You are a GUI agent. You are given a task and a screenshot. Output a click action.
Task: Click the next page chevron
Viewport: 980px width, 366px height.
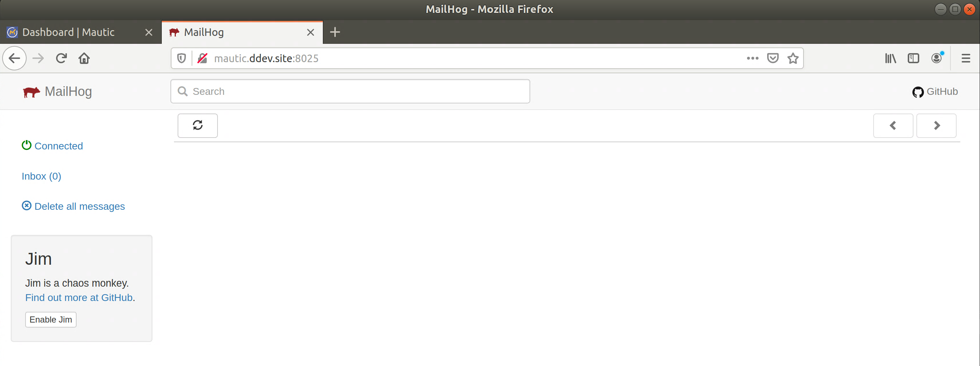tap(937, 125)
